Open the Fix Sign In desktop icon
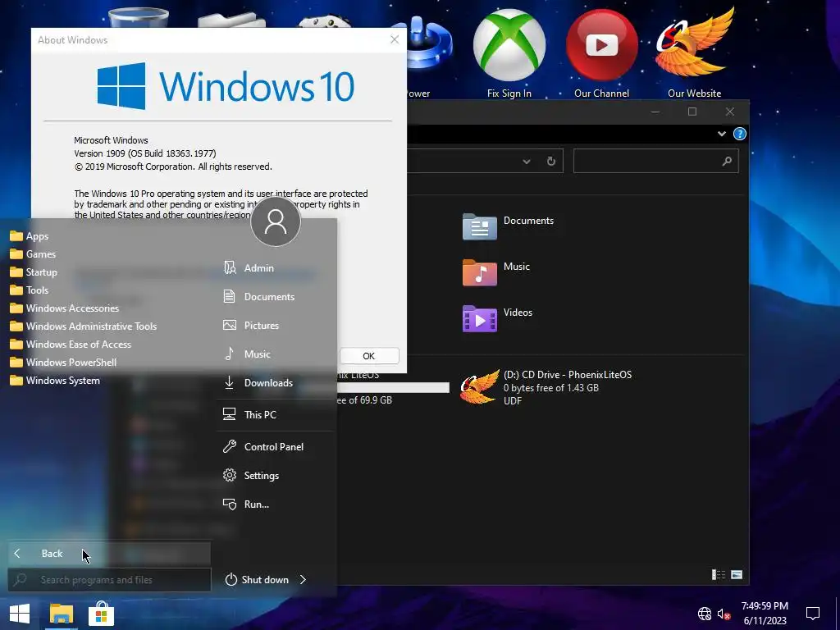Viewport: 840px width, 630px height. (x=509, y=53)
